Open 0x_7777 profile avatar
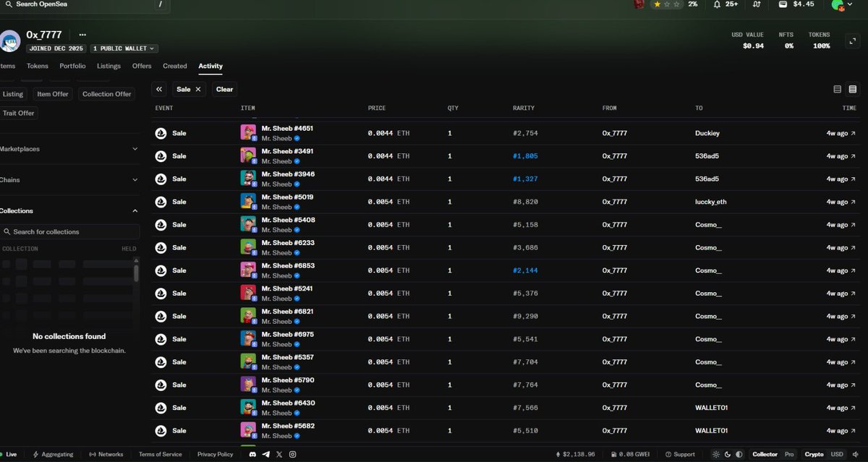The image size is (868, 462). (x=9, y=41)
